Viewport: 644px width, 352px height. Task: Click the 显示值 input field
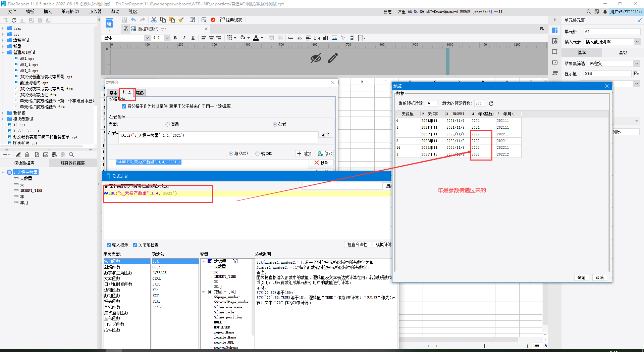[x=607, y=74]
